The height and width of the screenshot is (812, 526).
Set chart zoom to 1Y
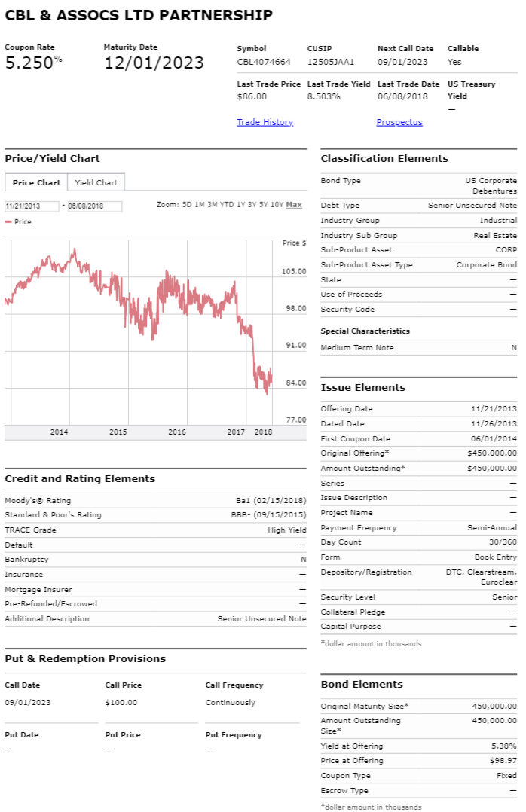pyautogui.click(x=241, y=205)
